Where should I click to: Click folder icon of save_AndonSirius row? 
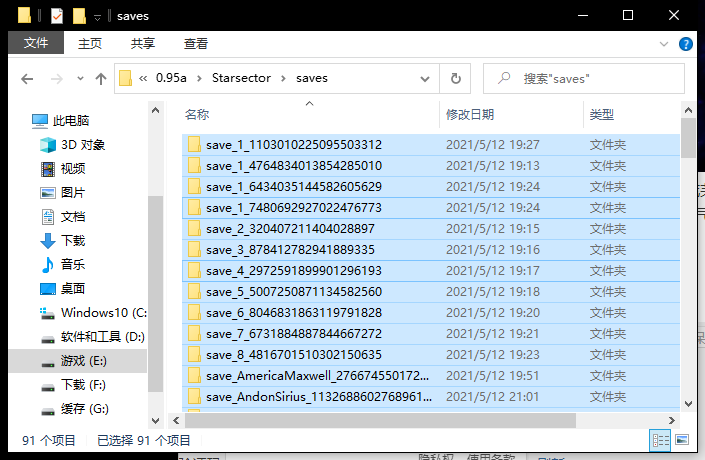(x=194, y=397)
